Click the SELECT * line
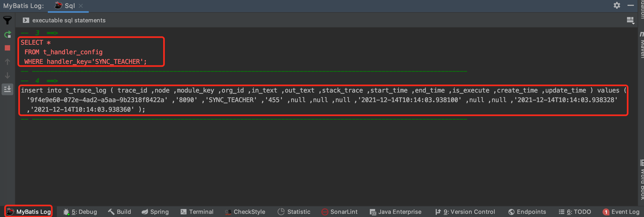This screenshot has height=217, width=644. coord(36,43)
